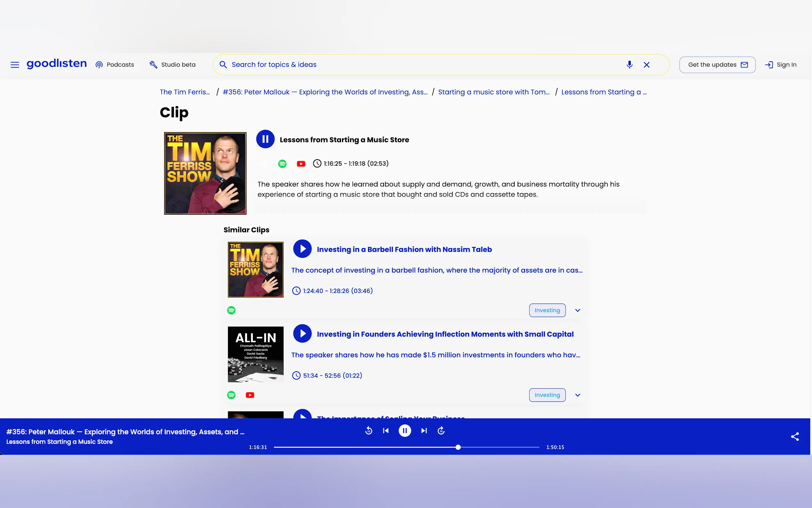Image resolution: width=812 pixels, height=508 pixels.
Task: Skip to the next track in player
Action: [x=424, y=430]
